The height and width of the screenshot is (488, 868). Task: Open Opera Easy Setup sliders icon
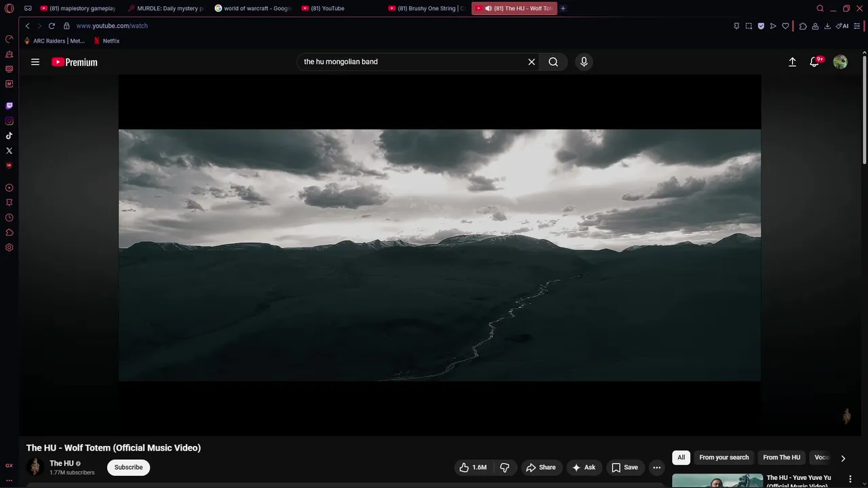[857, 26]
